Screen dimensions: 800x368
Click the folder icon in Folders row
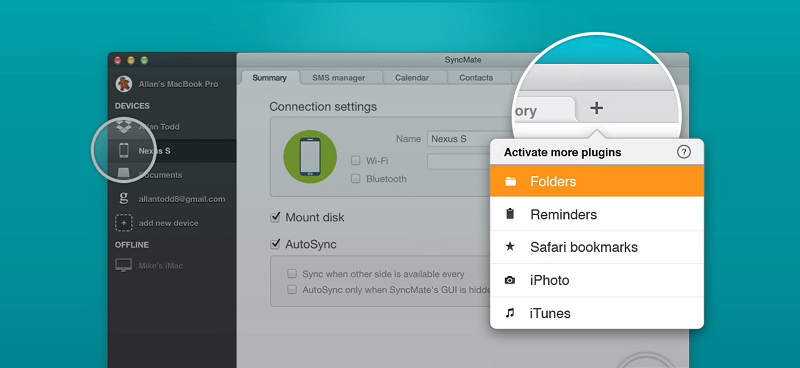(x=510, y=181)
